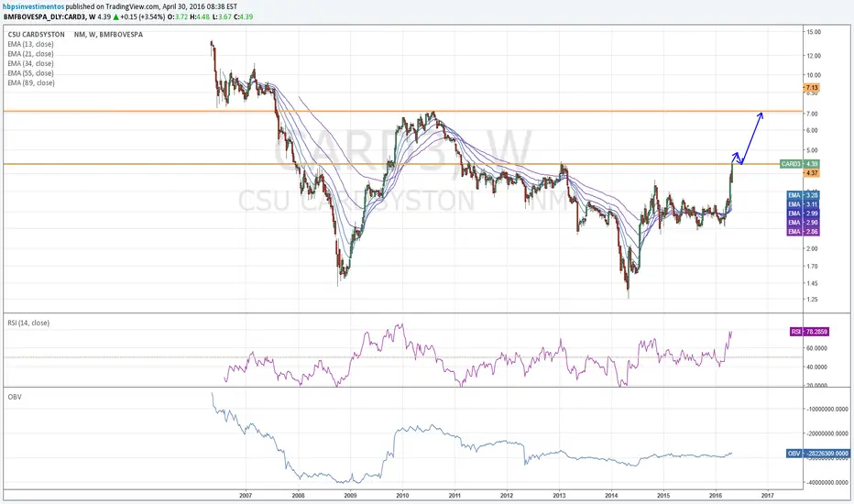
Task: Click the 2015 time axis label
Action: 663,496
